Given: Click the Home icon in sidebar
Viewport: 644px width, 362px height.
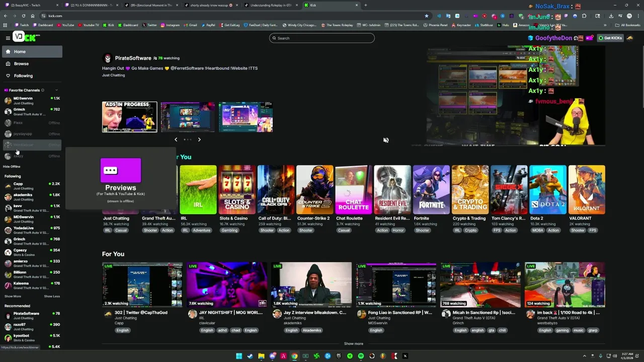Looking at the screenshot, I should [8, 52].
